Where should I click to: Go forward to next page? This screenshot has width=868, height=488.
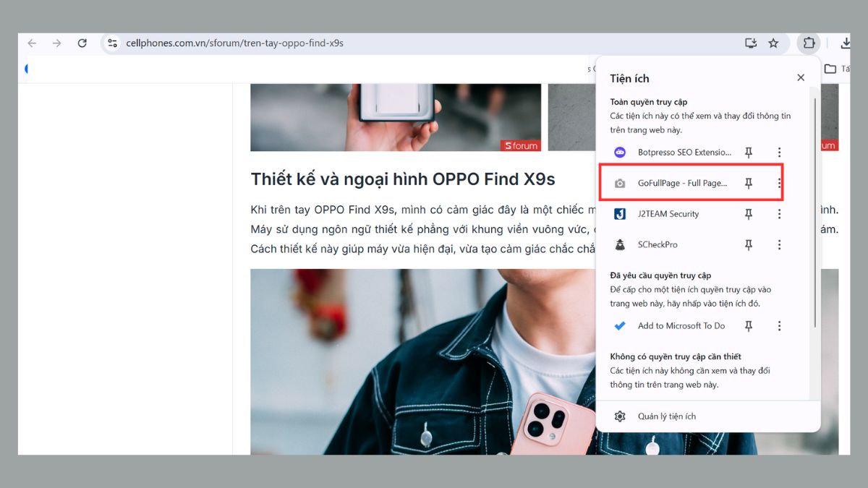pos(57,43)
